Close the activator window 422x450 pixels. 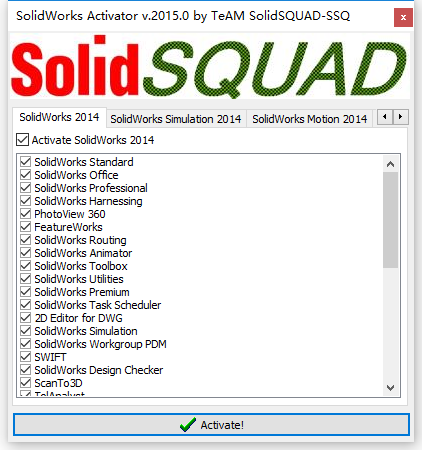[403, 17]
